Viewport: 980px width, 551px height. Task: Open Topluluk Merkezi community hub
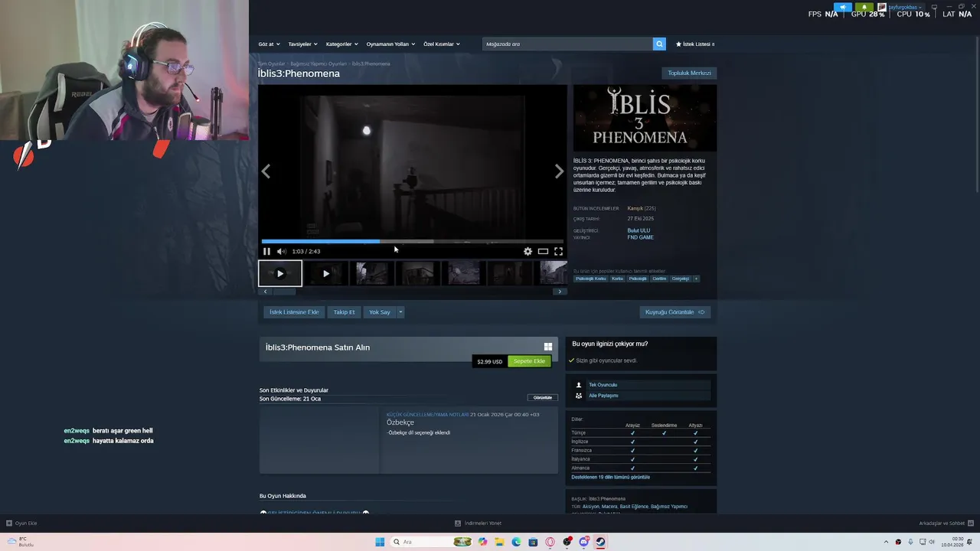pyautogui.click(x=689, y=73)
